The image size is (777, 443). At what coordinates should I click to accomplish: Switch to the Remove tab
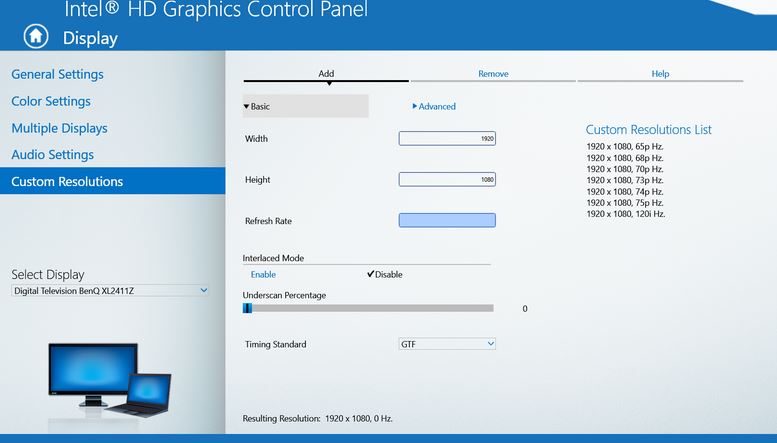[x=493, y=73]
